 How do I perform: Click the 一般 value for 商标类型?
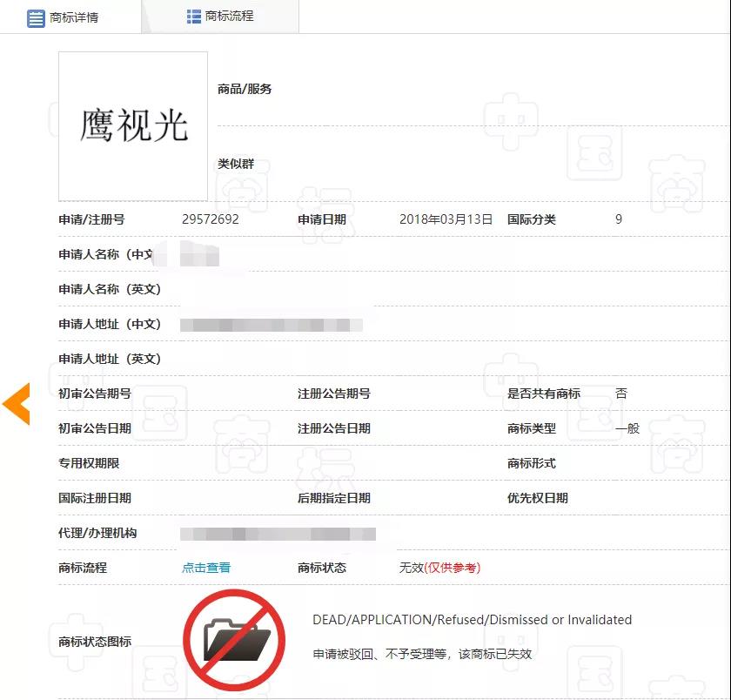pos(627,428)
